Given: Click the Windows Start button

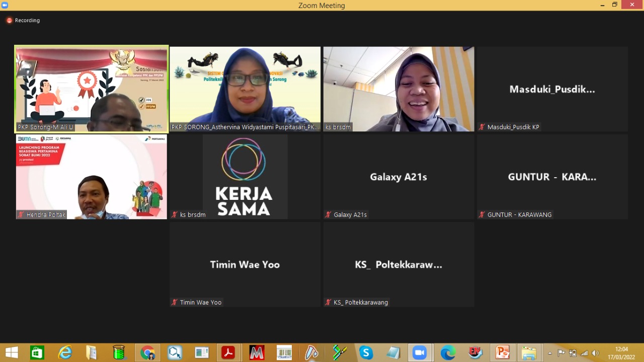Looking at the screenshot, I should point(11,353).
